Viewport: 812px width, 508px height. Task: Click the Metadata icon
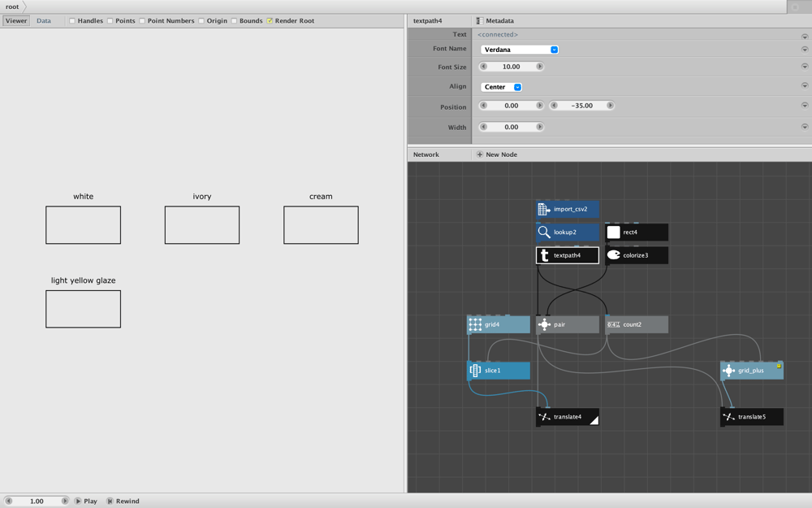click(x=480, y=21)
